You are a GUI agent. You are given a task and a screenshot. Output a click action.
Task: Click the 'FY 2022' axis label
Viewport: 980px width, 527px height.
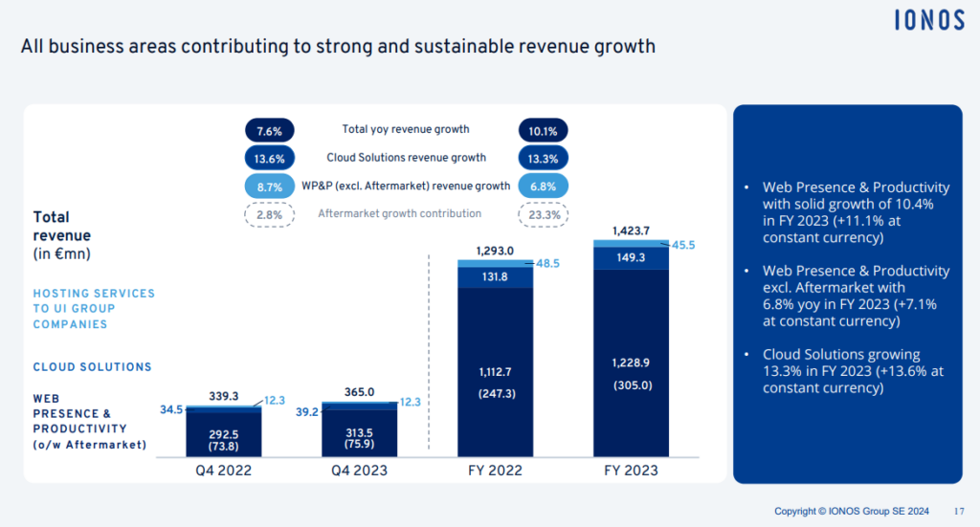click(x=495, y=471)
